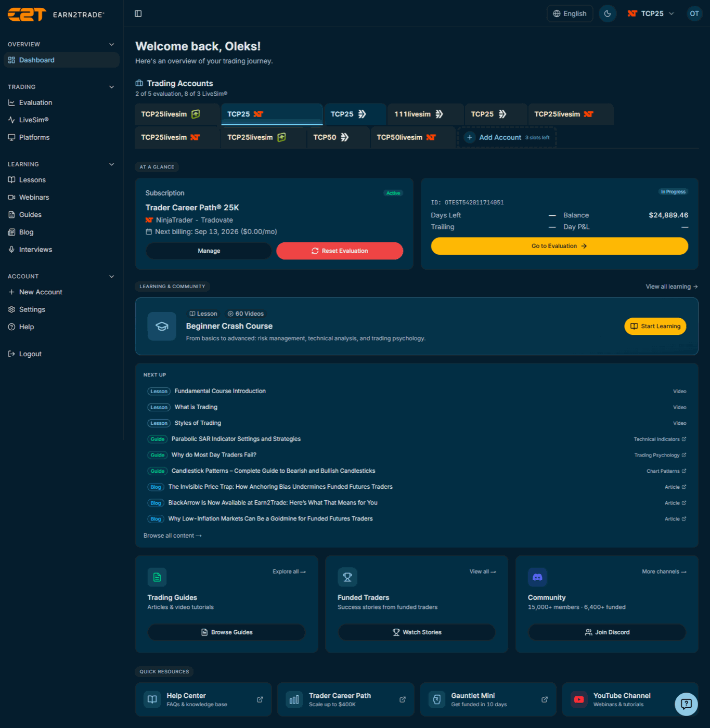Open the Help Center resource card
The height and width of the screenshot is (728, 710).
click(203, 699)
